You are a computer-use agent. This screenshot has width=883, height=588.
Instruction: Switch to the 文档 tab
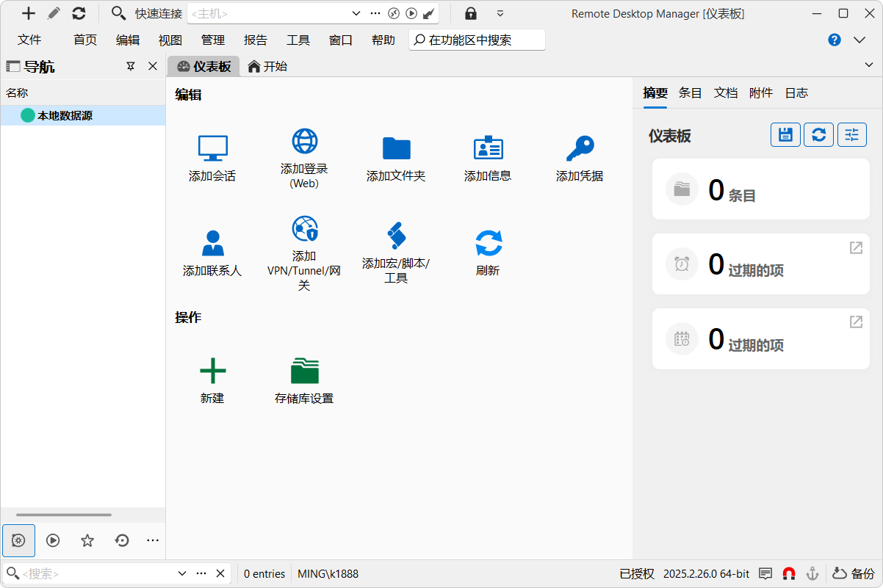point(726,92)
